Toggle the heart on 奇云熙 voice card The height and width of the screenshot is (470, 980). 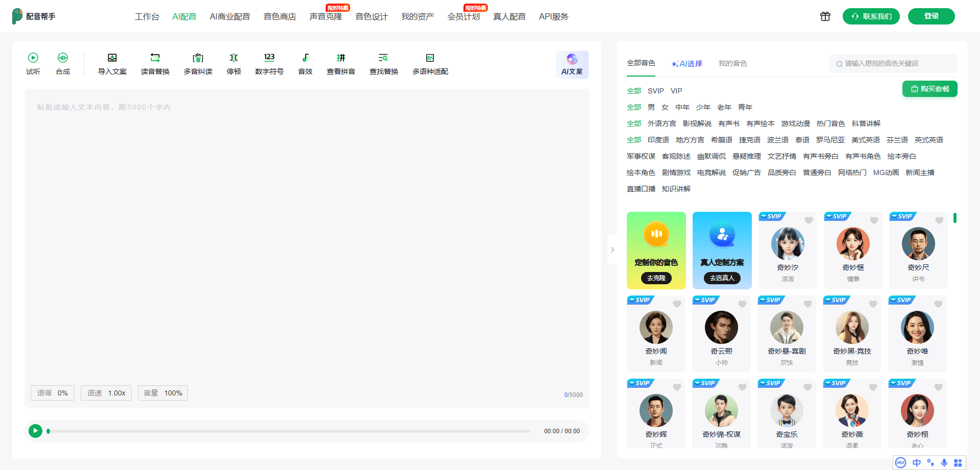tap(742, 304)
